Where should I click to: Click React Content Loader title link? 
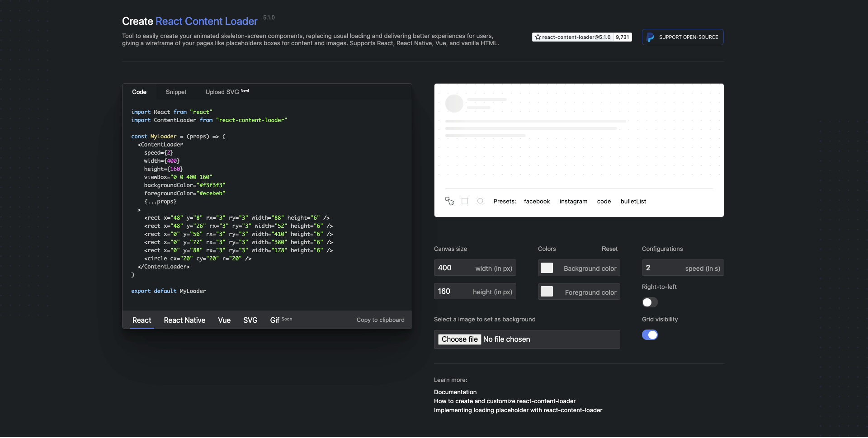[x=207, y=21]
